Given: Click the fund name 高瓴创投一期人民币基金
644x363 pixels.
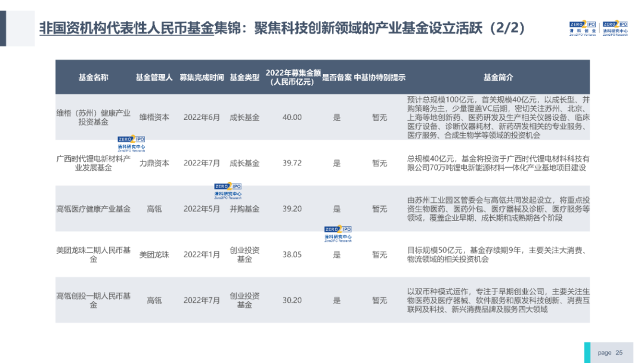Looking at the screenshot, I should point(93,300).
